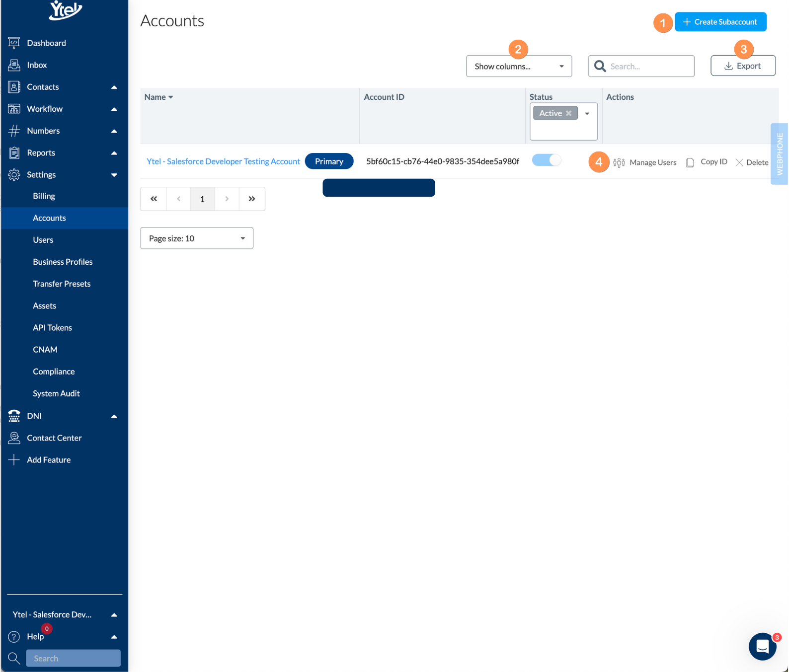
Task: Open Ytel - Salesforce Developer Testing Account link
Action: pos(223,161)
